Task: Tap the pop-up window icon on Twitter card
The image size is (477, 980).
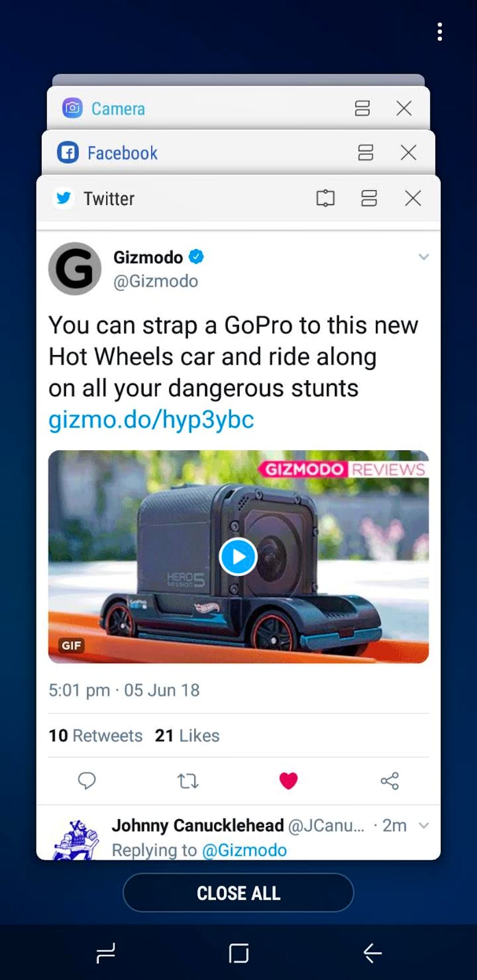Action: (325, 198)
